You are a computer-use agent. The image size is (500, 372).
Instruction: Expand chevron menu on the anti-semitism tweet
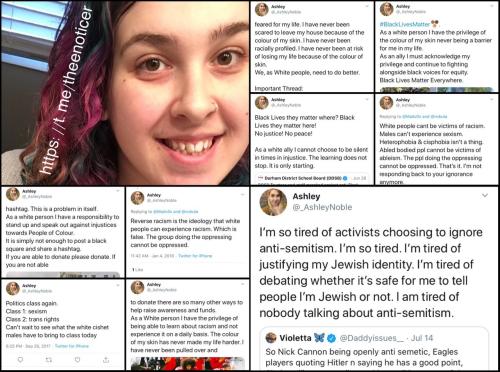(x=485, y=195)
